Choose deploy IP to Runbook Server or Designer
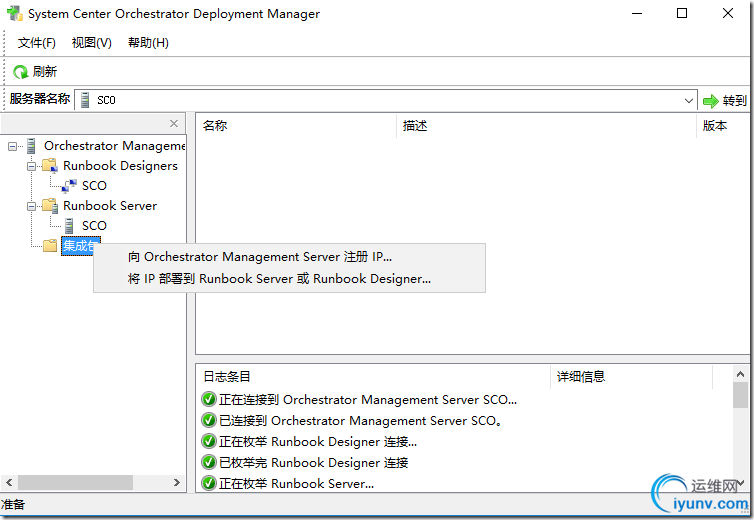The image size is (754, 520). coord(280,279)
